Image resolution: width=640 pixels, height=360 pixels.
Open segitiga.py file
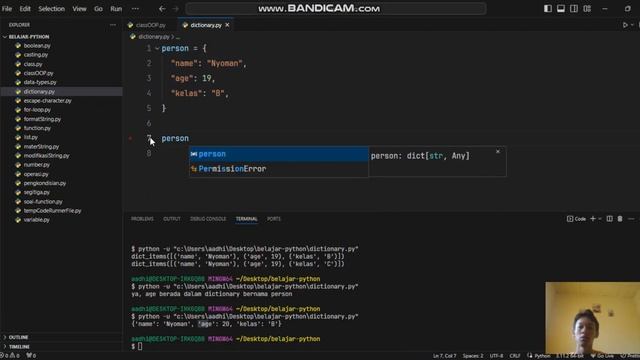36,192
